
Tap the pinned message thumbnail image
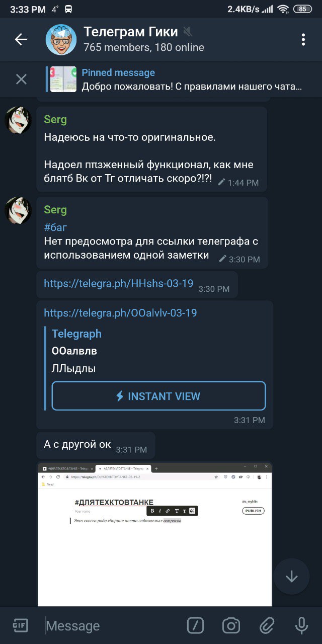pos(63,79)
